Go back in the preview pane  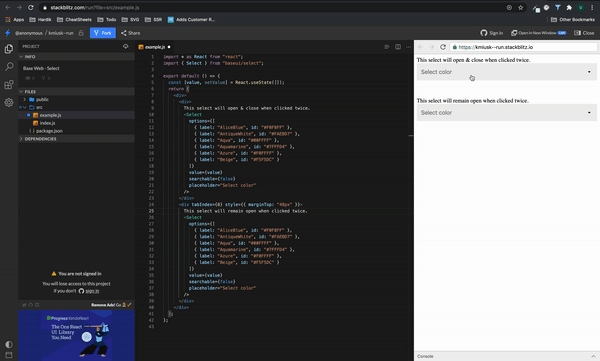tap(421, 47)
